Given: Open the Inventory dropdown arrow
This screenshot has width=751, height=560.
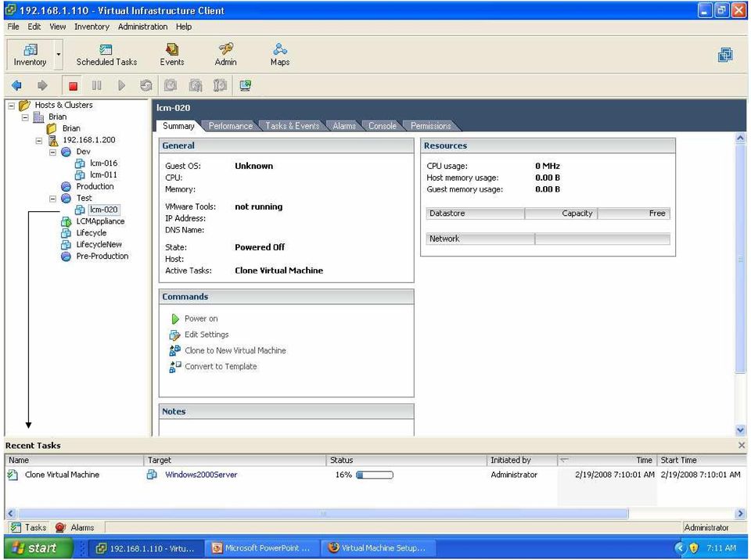Looking at the screenshot, I should (x=59, y=55).
